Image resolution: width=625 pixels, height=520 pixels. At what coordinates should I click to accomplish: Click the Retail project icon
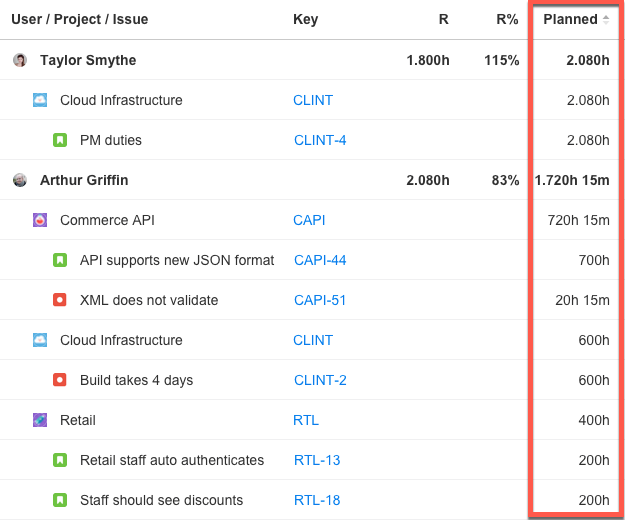pos(40,420)
